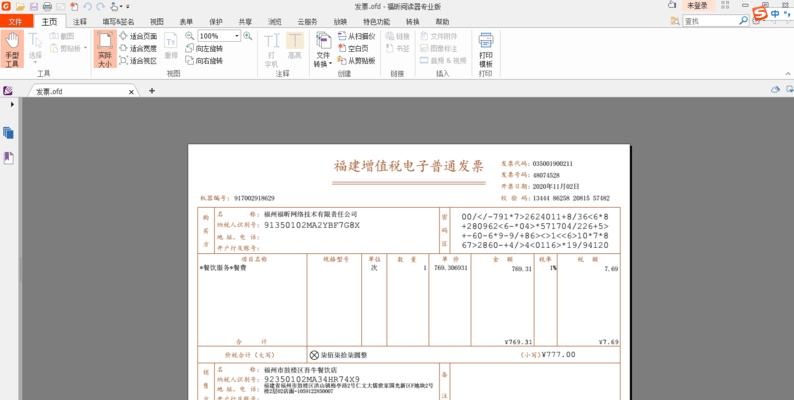Switch to the 保护 ribbon tab

tap(216, 22)
